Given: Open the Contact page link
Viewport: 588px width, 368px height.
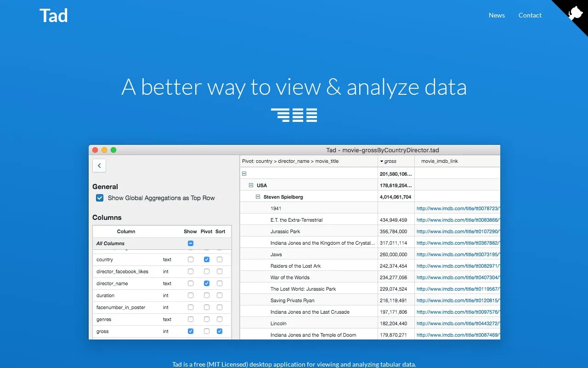Looking at the screenshot, I should [x=530, y=15].
